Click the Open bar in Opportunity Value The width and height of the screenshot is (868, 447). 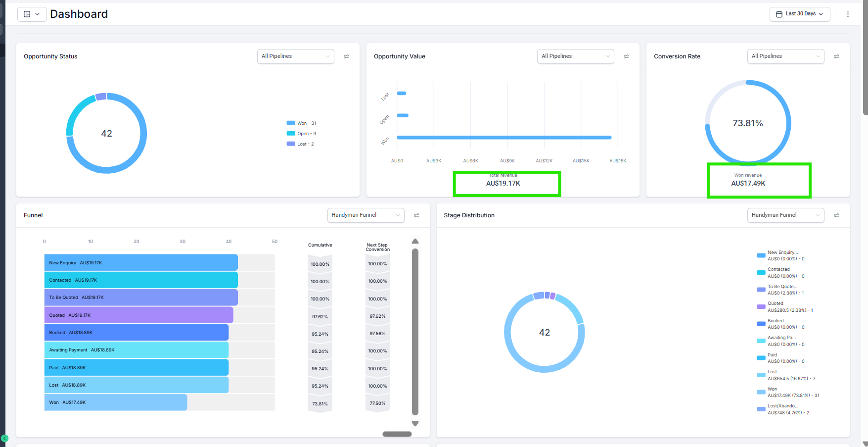403,115
